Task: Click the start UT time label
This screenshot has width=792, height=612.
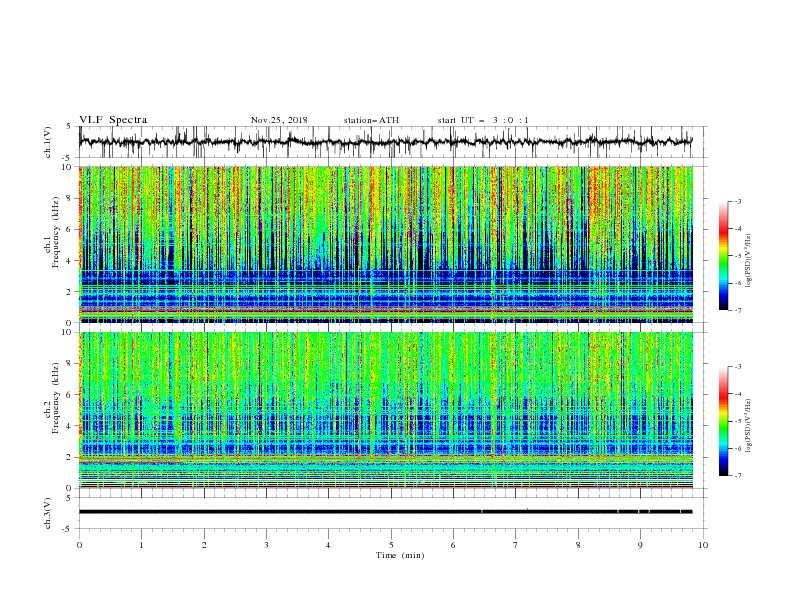Action: point(483,120)
